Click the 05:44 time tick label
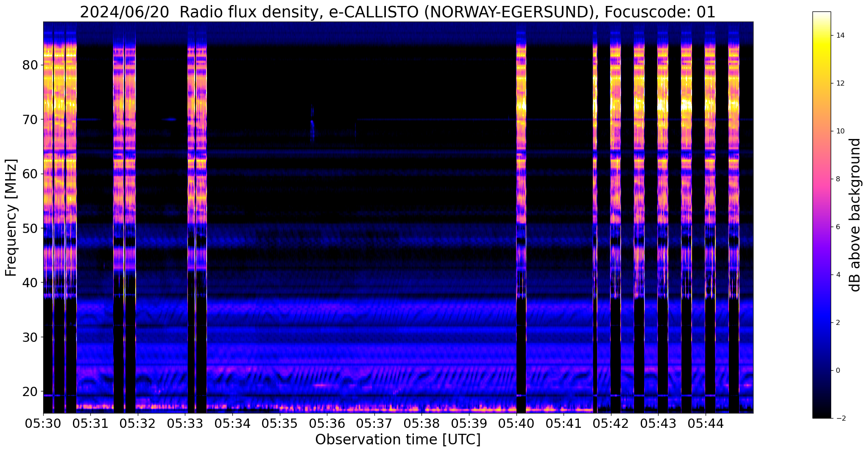 [706, 423]
